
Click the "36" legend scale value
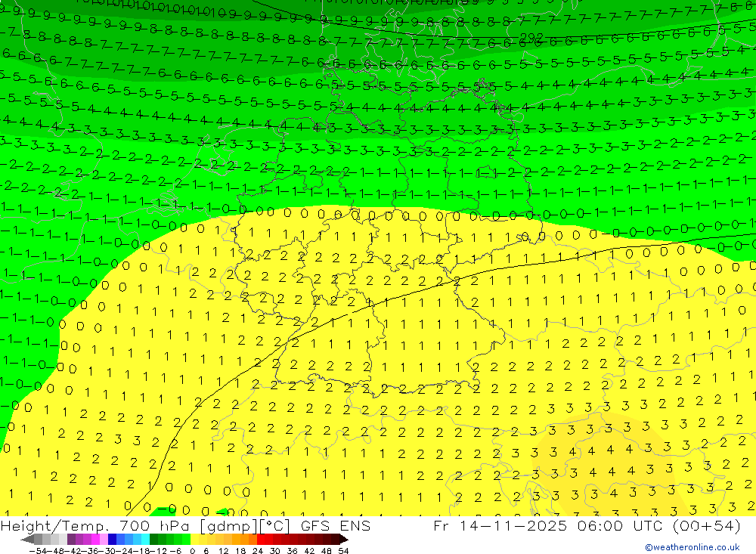pos(292,551)
